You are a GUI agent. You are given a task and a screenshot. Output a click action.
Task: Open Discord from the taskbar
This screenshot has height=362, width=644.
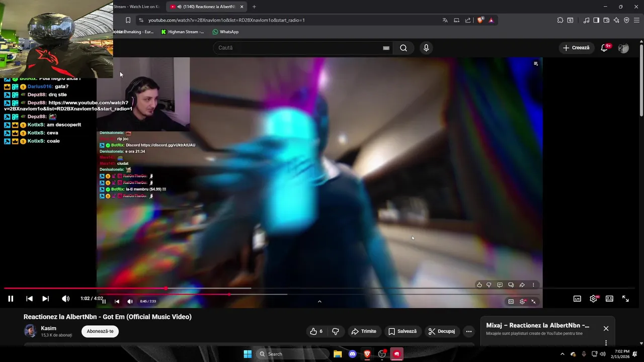[x=352, y=354]
